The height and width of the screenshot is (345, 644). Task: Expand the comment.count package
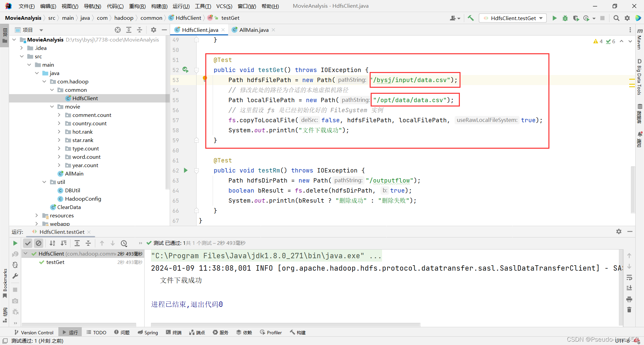[x=59, y=115]
